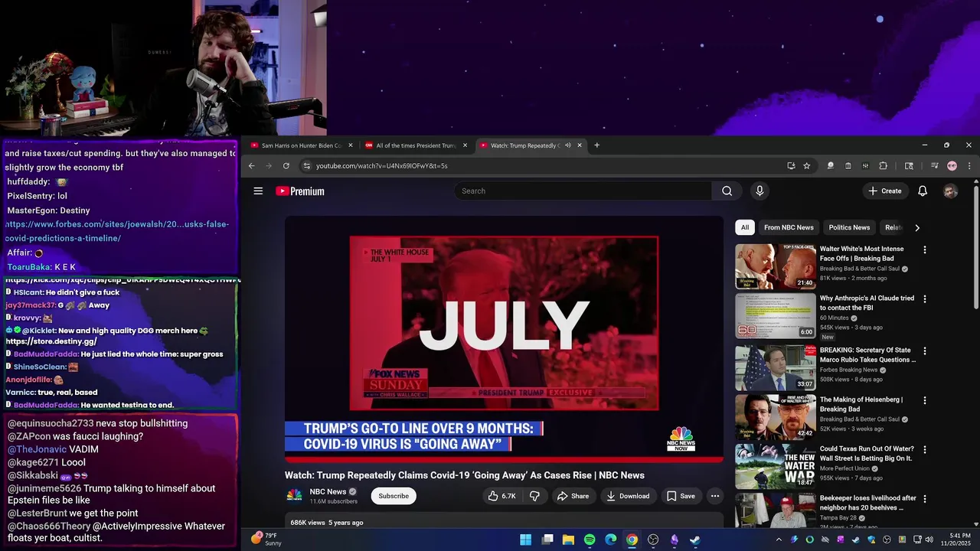Open YouTube notifications bell

click(923, 191)
